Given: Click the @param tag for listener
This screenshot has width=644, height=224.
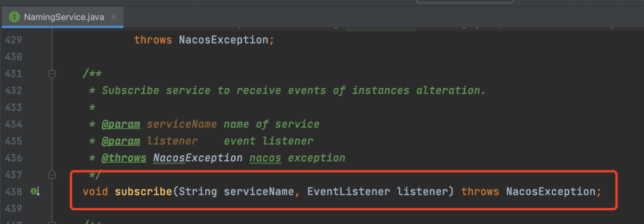Looking at the screenshot, I should coord(121,141).
